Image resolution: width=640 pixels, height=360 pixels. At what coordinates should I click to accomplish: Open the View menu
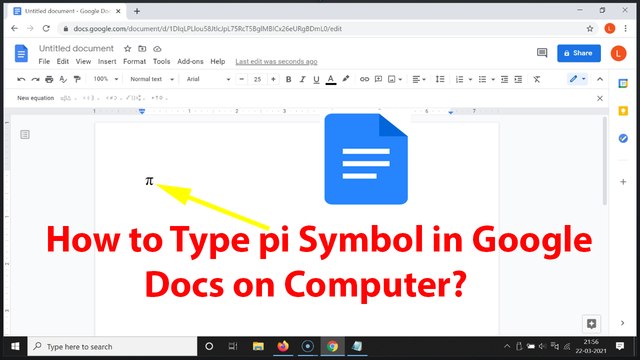(x=83, y=62)
